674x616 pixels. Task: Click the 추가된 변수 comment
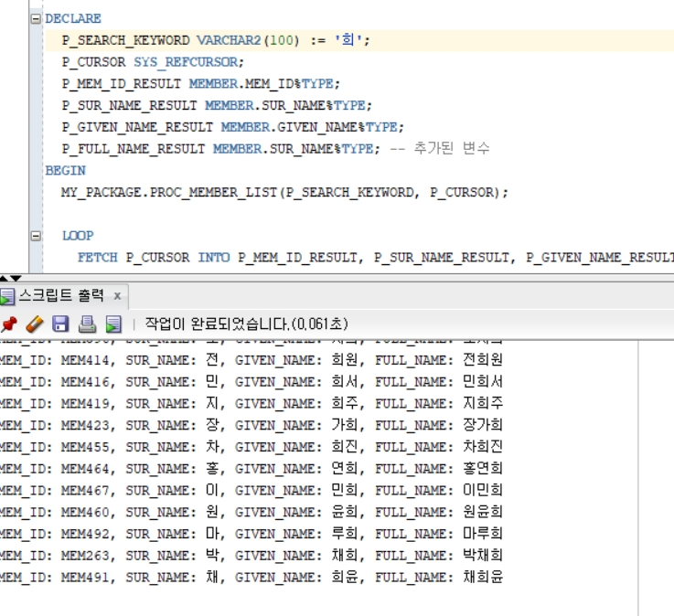(439, 148)
